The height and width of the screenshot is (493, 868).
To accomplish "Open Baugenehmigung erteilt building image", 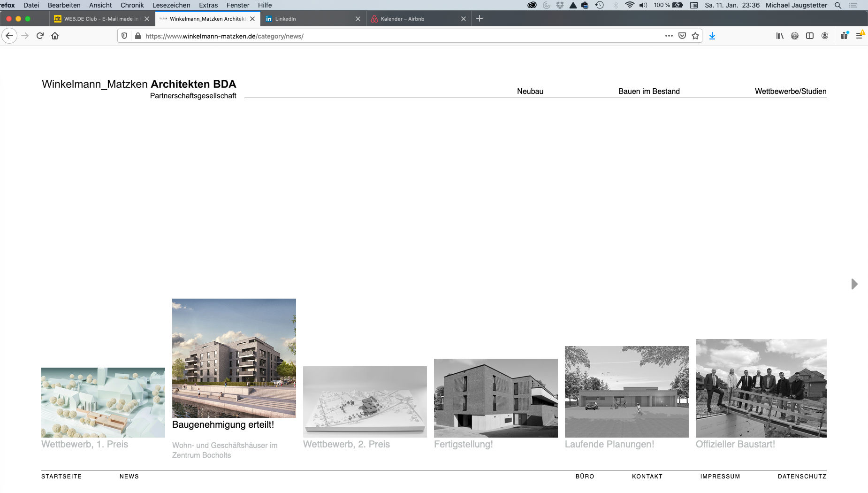I will [234, 358].
